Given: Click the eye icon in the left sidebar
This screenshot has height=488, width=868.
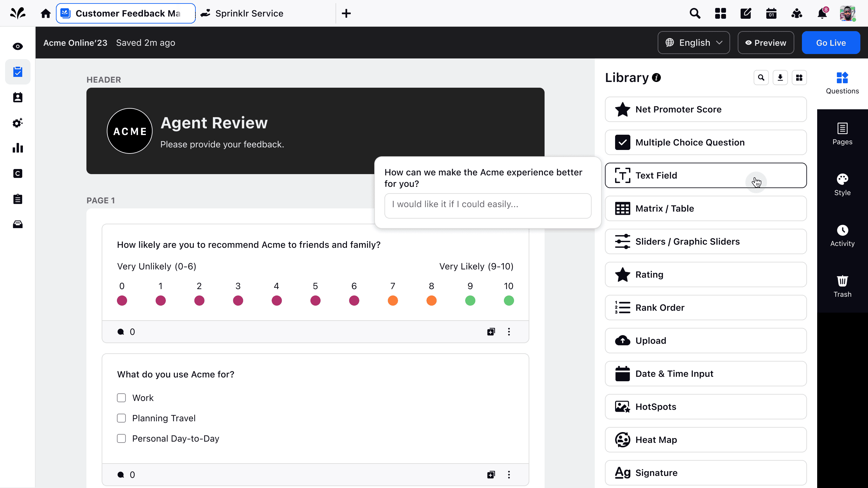Looking at the screenshot, I should point(17,46).
